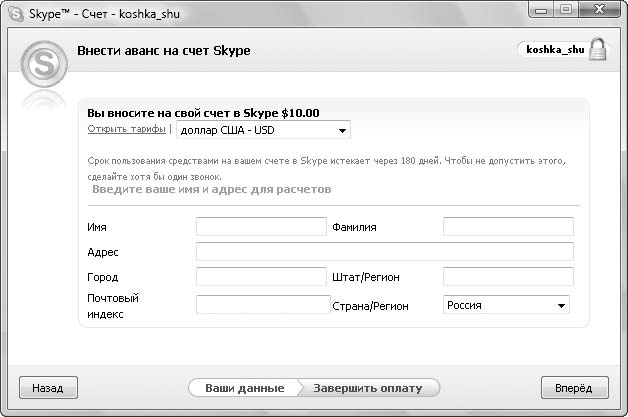Maximize the Skype window
Screen dimensions: 628x417
coord(566,10)
